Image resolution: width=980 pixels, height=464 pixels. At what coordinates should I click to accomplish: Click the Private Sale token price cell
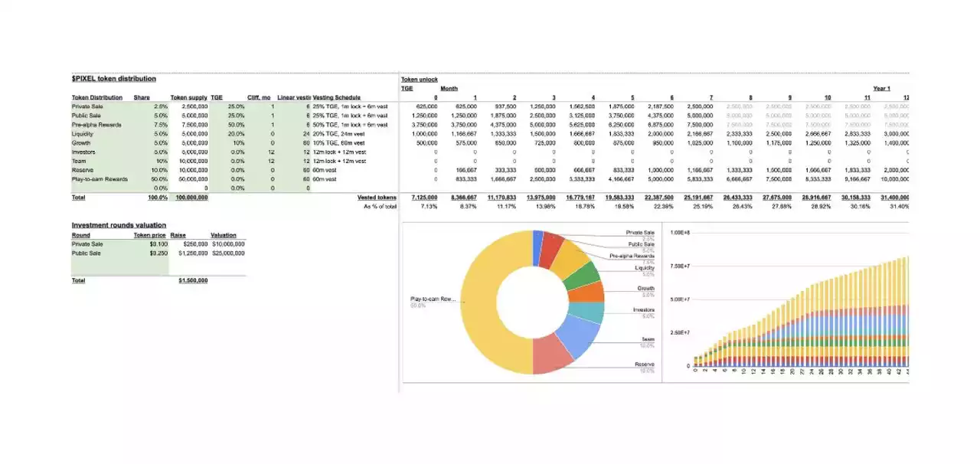click(158, 244)
